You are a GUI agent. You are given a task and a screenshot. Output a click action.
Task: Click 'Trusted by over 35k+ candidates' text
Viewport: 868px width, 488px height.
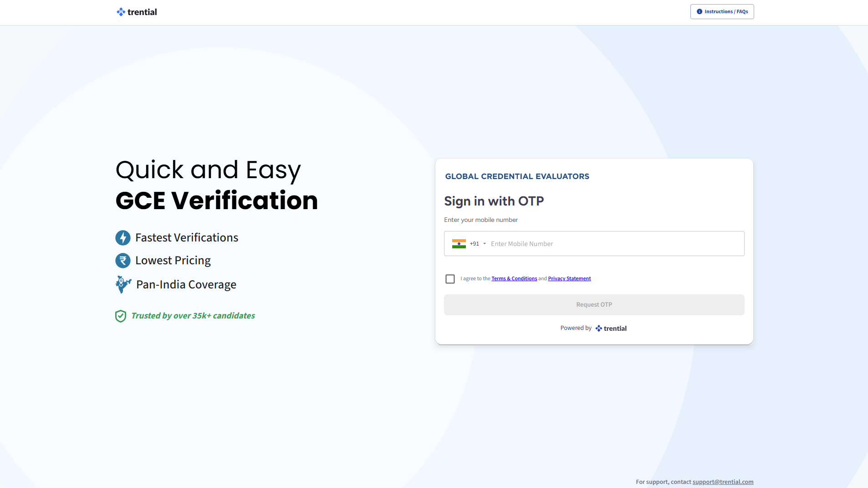(x=193, y=316)
